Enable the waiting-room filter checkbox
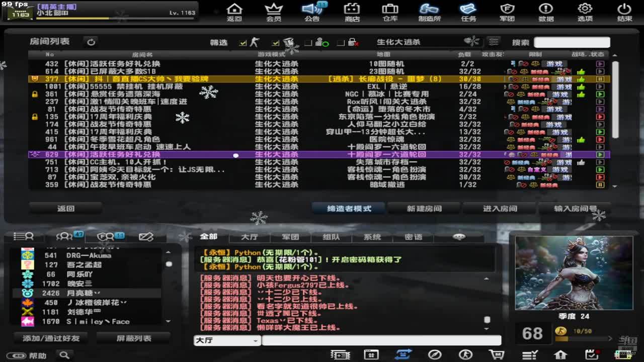The width and height of the screenshot is (644, 362). tap(308, 43)
